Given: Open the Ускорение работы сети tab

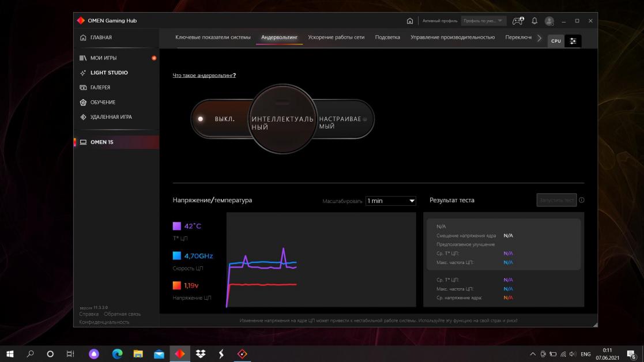Looking at the screenshot, I should pyautogui.click(x=336, y=37).
